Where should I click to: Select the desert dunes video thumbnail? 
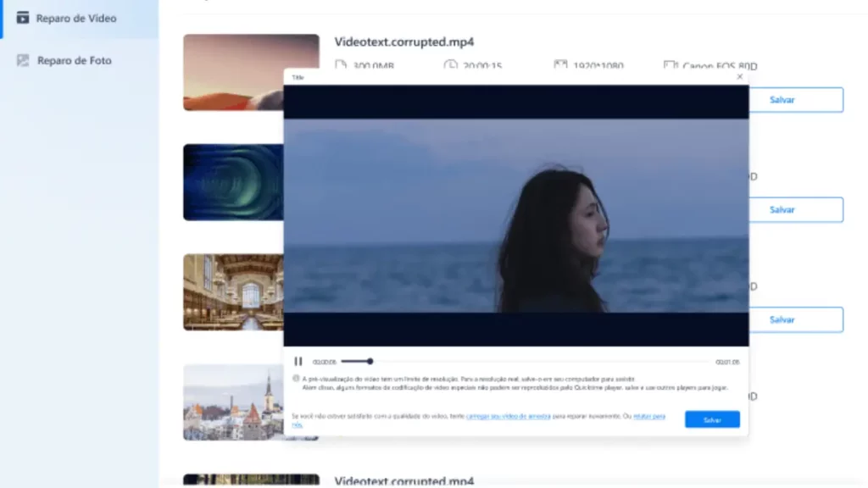click(x=234, y=73)
